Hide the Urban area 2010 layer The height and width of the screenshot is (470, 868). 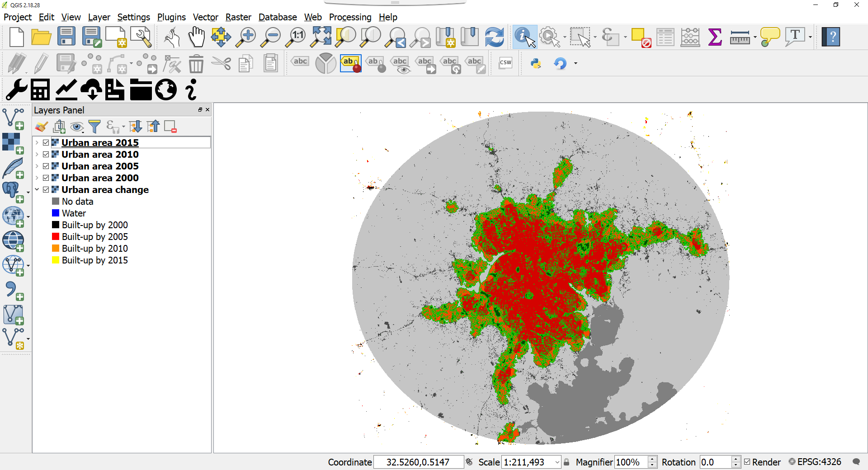[x=46, y=155]
